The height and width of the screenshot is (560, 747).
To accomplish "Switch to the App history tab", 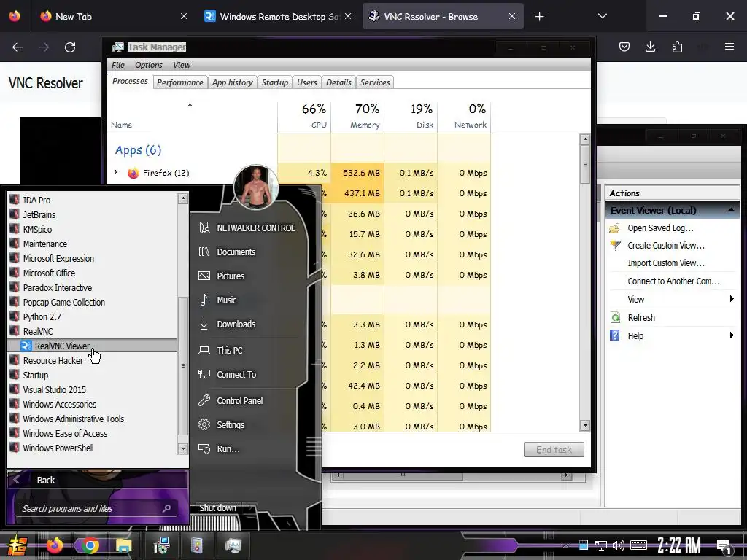I will (233, 82).
